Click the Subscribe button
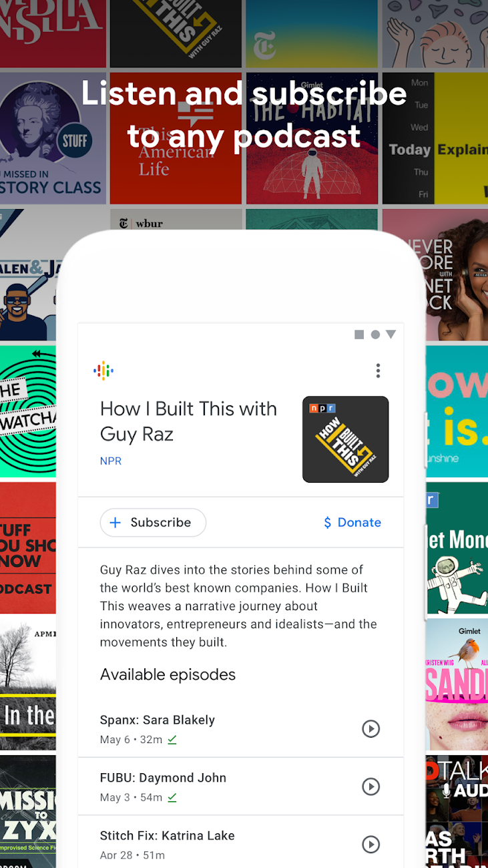 tap(153, 523)
